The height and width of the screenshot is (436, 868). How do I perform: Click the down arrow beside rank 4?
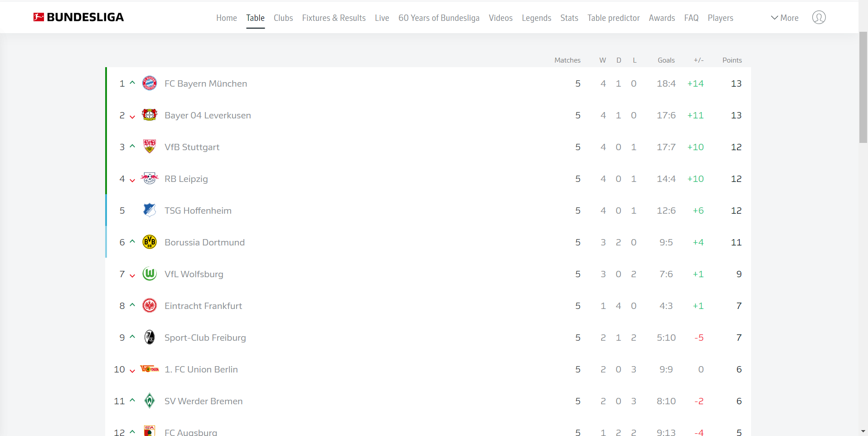point(132,181)
